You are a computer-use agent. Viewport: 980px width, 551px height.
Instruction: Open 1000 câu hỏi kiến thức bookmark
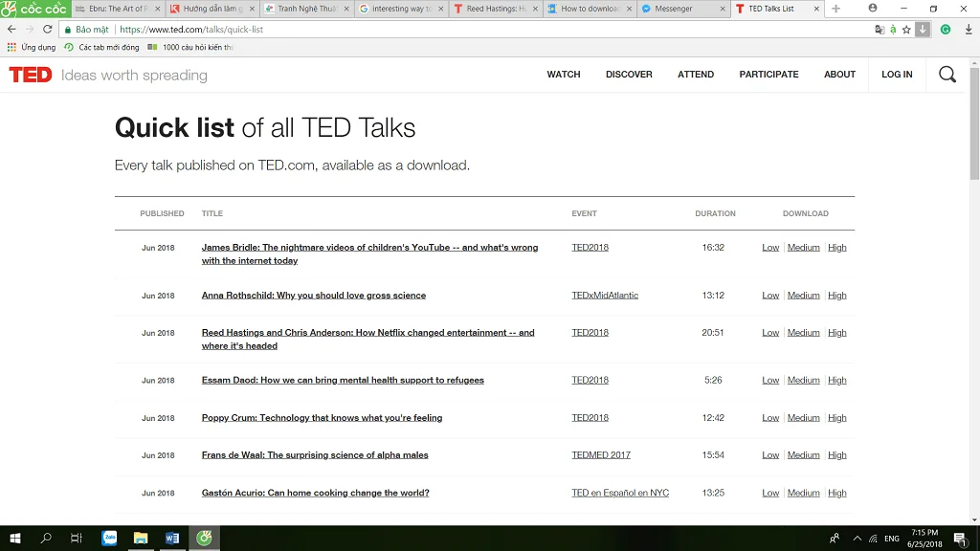pos(190,48)
